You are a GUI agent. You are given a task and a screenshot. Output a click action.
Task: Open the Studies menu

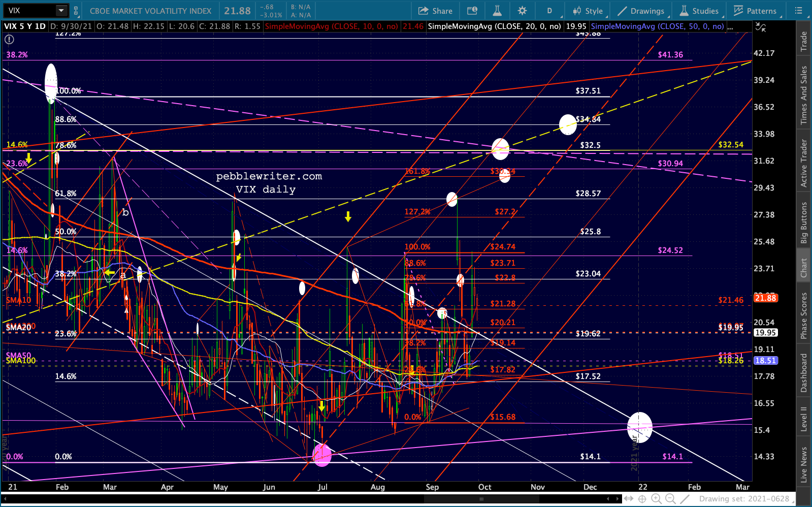(x=699, y=11)
